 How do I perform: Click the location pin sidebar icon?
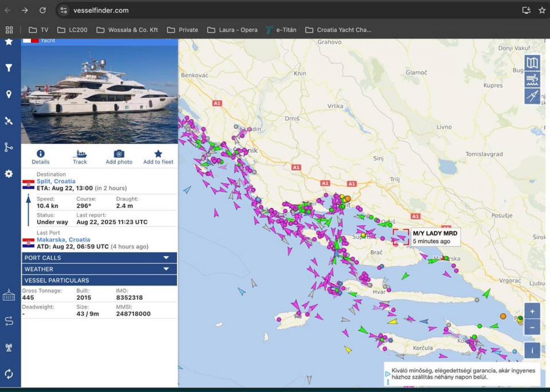[9, 94]
